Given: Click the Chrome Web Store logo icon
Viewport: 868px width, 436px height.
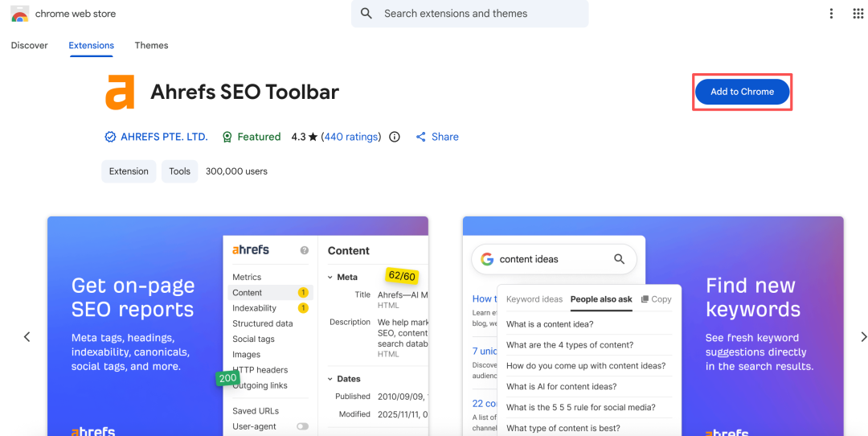Looking at the screenshot, I should (x=20, y=14).
